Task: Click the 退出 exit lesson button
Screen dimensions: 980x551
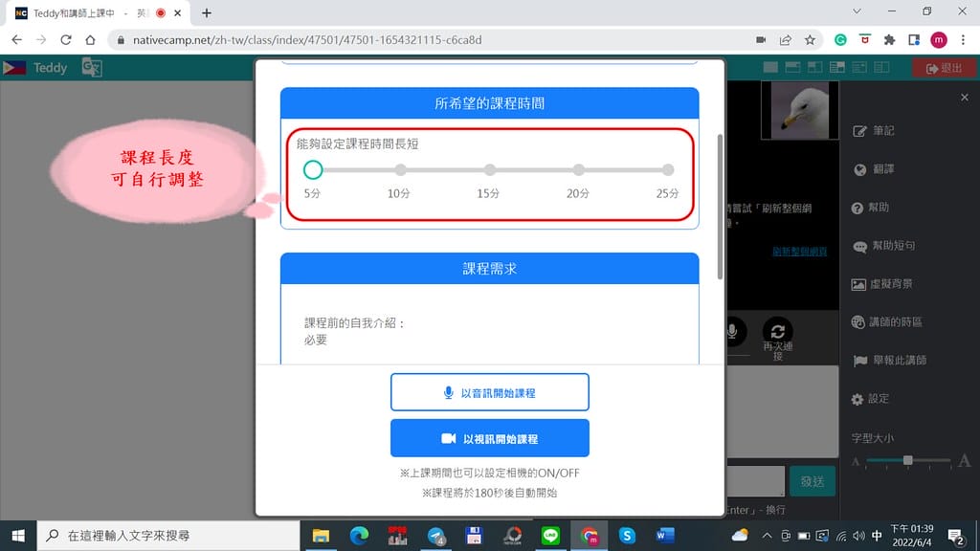Action: pyautogui.click(x=944, y=68)
